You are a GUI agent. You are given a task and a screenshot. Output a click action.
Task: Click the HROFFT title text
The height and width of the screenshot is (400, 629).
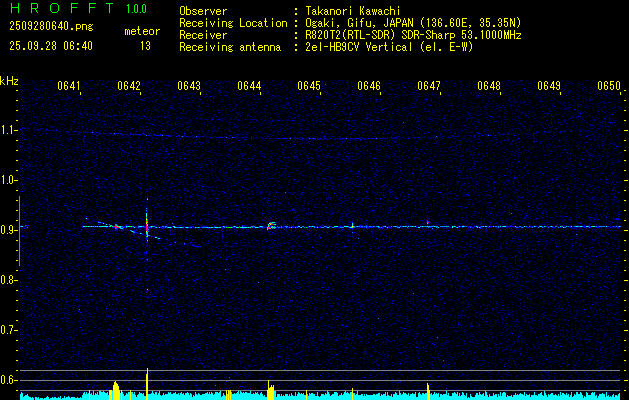[61, 8]
